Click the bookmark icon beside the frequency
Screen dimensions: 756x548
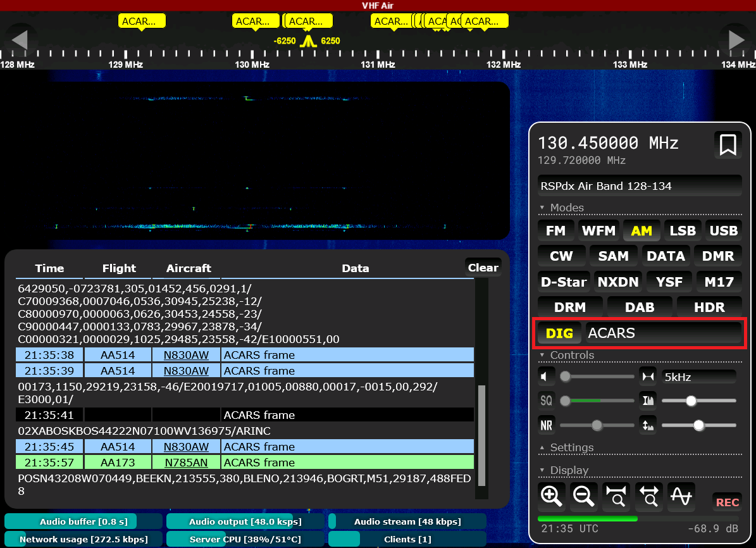pos(728,145)
